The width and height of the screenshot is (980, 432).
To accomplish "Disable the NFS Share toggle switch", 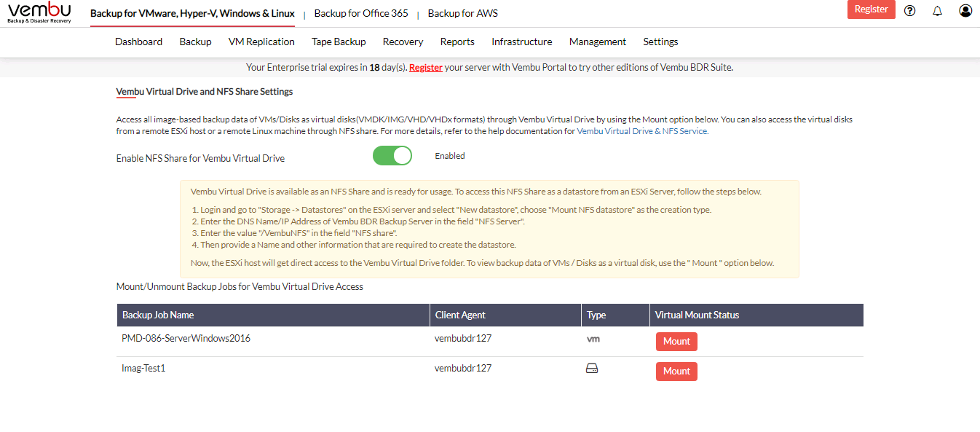I will point(392,156).
